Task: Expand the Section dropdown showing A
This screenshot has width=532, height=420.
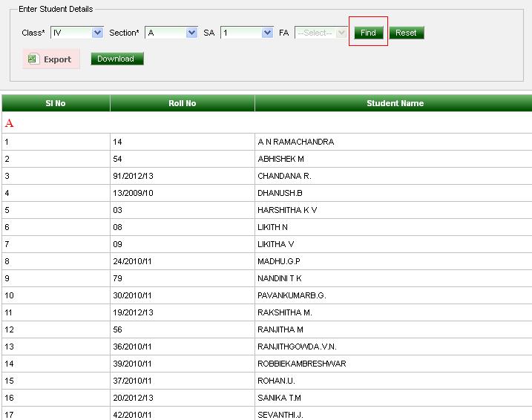Action: tap(171, 33)
